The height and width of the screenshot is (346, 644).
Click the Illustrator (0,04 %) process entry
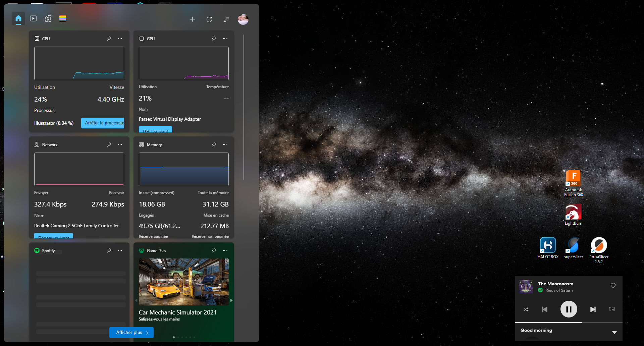(54, 123)
